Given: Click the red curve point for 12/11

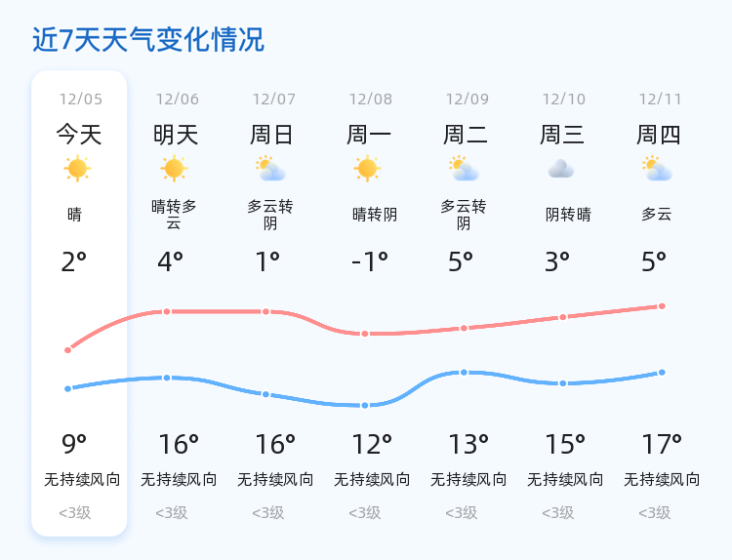Looking at the screenshot, I should pos(662,306).
